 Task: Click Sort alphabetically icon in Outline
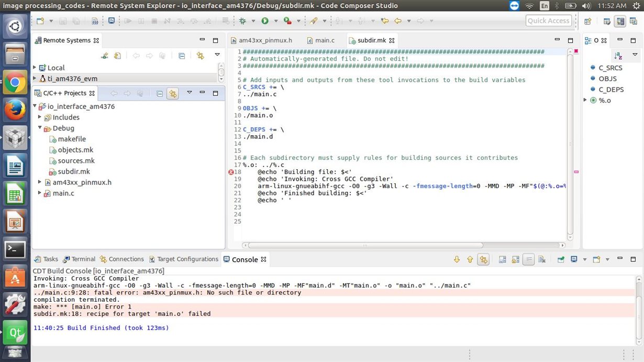coord(618,56)
